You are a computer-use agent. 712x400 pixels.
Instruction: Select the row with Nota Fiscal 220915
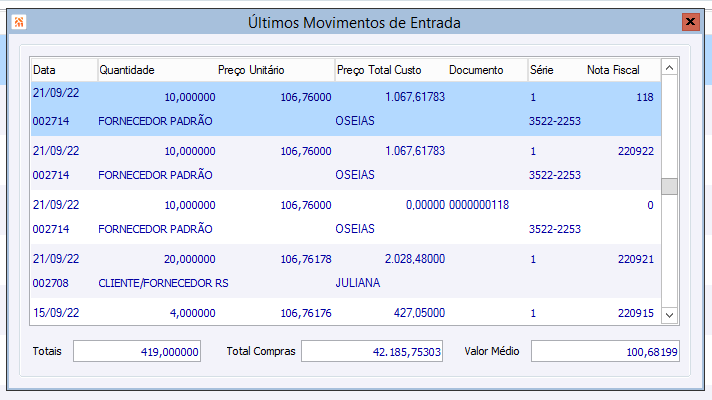point(346,311)
